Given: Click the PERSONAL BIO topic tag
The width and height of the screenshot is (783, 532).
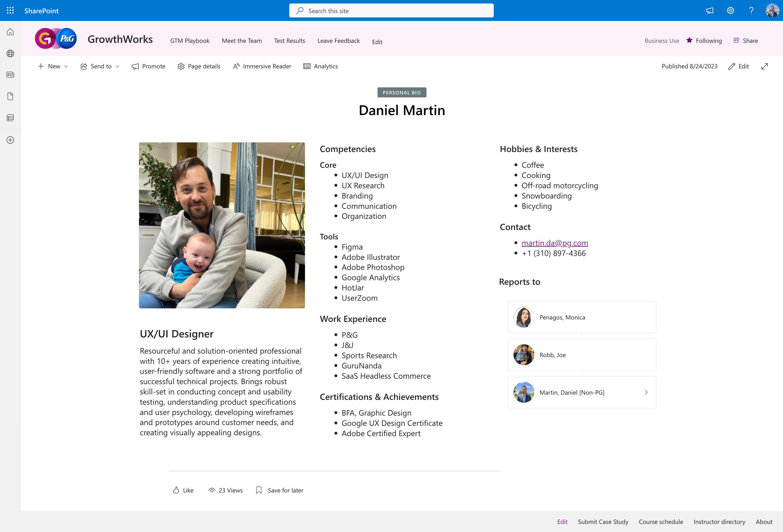Looking at the screenshot, I should (x=402, y=93).
